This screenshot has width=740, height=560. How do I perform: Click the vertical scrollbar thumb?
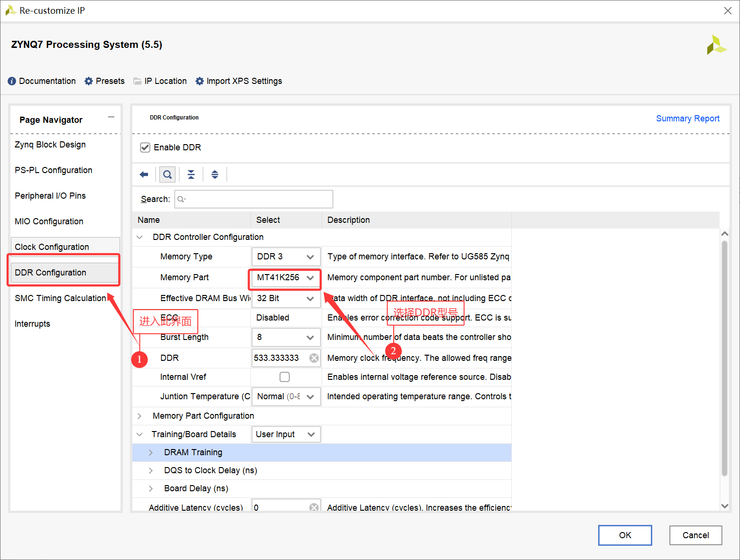click(724, 358)
